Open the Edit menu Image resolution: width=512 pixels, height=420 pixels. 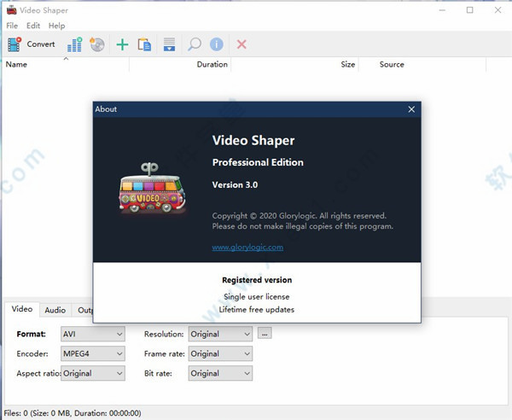click(33, 26)
